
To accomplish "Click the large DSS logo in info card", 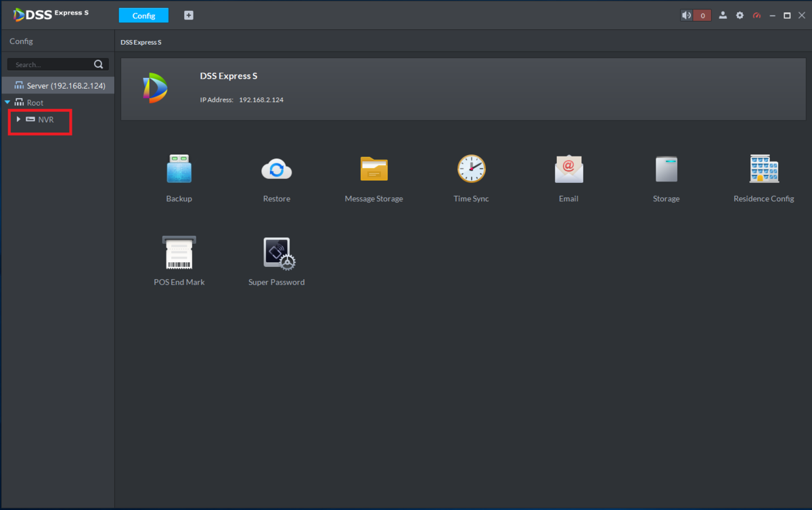I will 155,89.
